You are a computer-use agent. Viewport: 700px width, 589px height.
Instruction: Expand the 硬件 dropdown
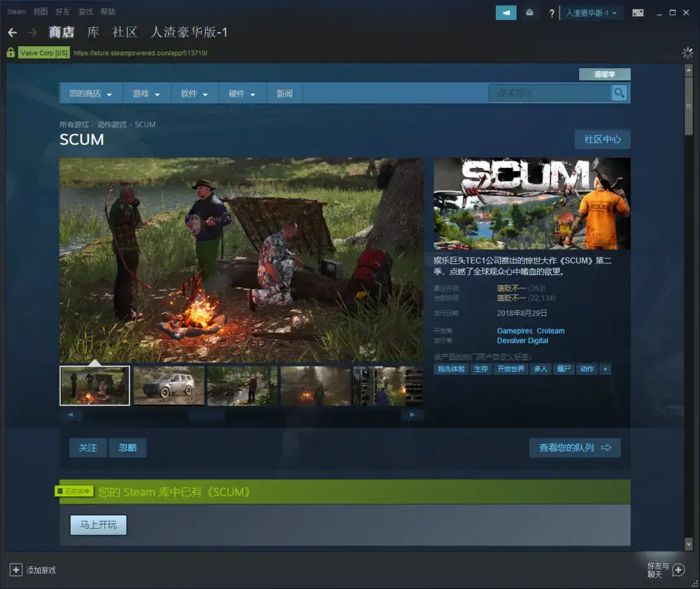coord(242,93)
